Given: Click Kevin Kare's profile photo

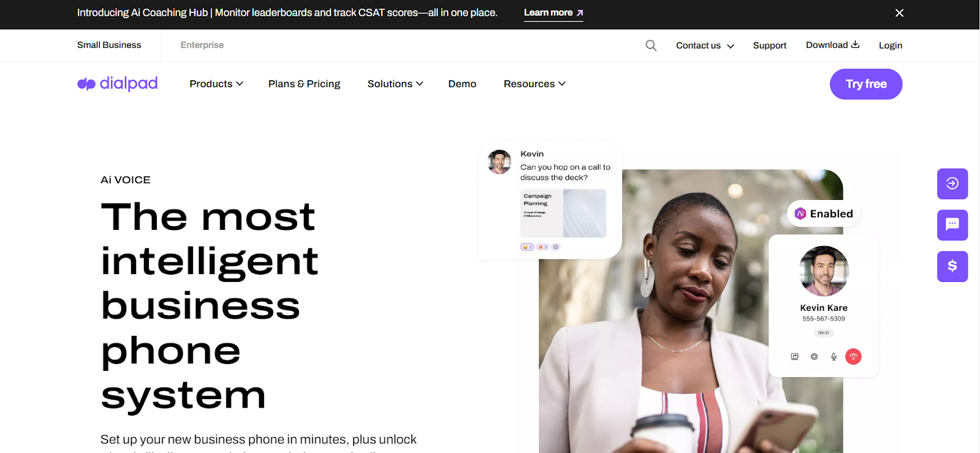Looking at the screenshot, I should tap(824, 271).
